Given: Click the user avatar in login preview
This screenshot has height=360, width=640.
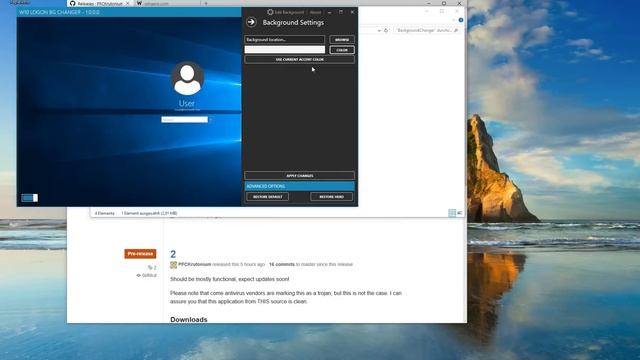Looking at the screenshot, I should (187, 78).
